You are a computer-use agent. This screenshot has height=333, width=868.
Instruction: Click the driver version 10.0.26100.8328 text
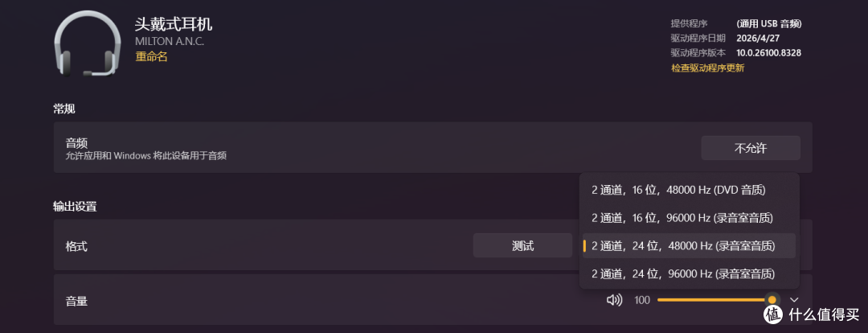(769, 53)
